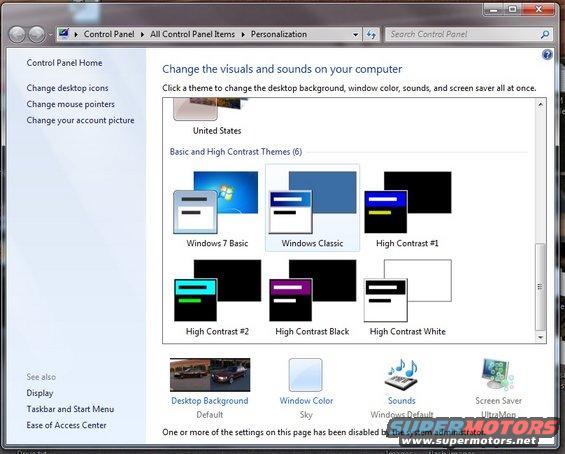Maximize the Personalization window
Viewport: 565px width, 454px height.
tap(513, 10)
